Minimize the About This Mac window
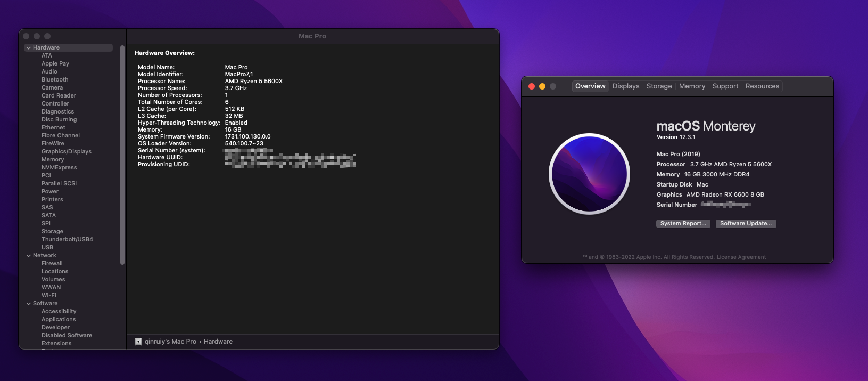868x381 pixels. 542,86
